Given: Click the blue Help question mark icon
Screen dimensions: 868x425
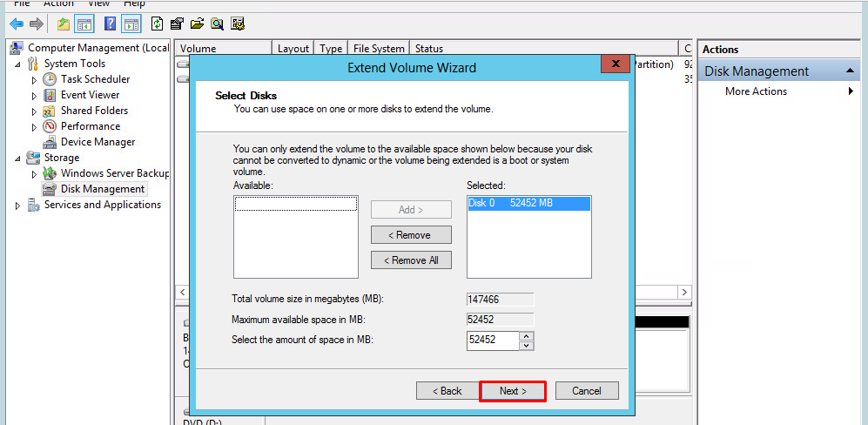Looking at the screenshot, I should coord(111,24).
